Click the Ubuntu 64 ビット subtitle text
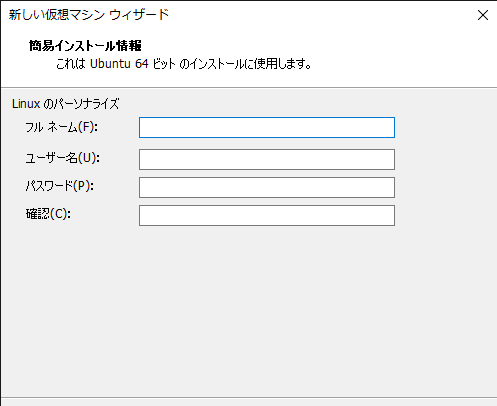 132,64
